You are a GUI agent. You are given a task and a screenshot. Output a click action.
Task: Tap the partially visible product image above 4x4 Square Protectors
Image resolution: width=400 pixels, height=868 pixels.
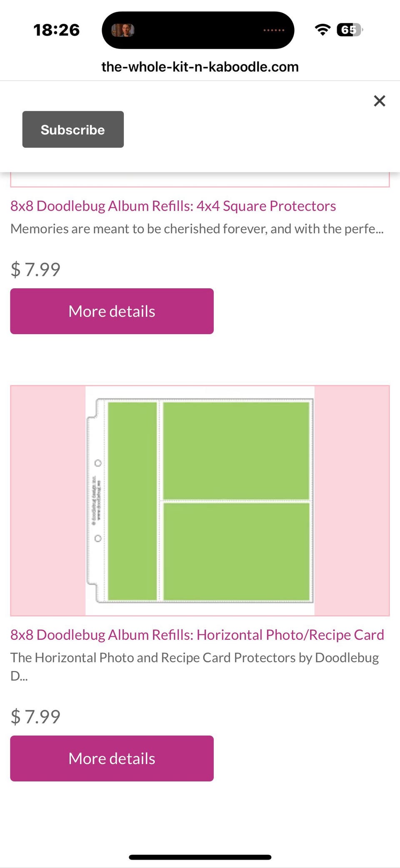[x=200, y=180]
